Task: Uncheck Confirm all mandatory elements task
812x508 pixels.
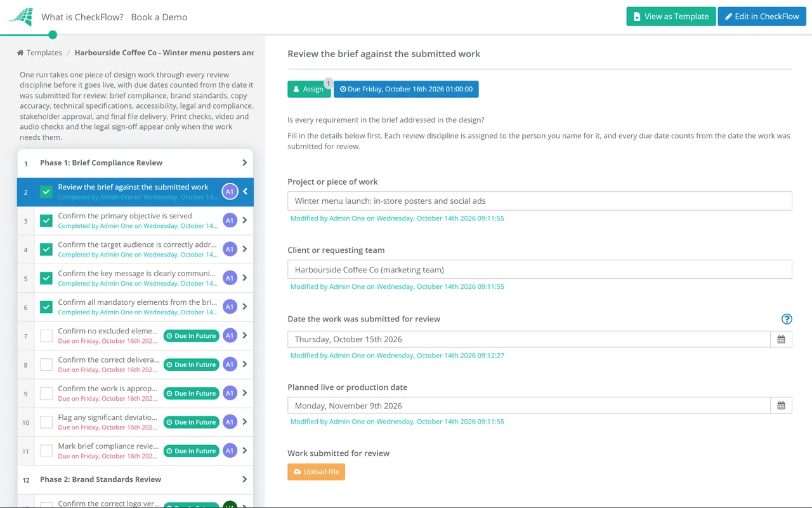Action: [x=46, y=307]
